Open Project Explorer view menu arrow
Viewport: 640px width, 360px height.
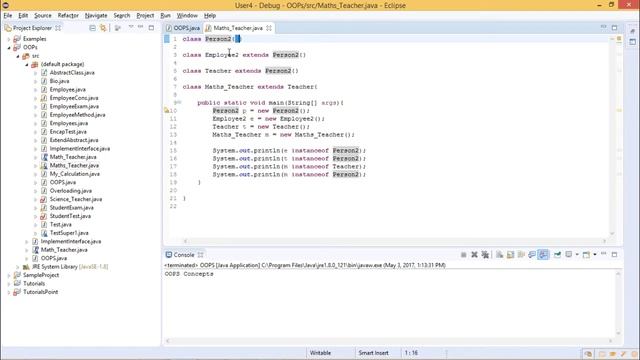coord(131,27)
